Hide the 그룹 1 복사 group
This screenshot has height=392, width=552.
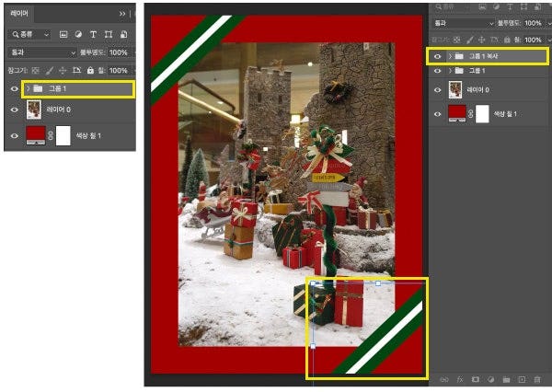[437, 56]
